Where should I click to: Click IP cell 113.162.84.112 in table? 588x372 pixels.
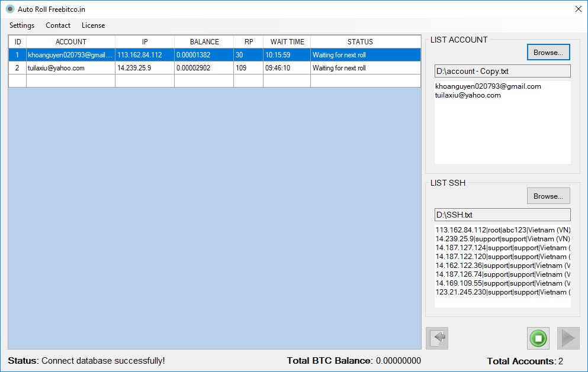144,55
